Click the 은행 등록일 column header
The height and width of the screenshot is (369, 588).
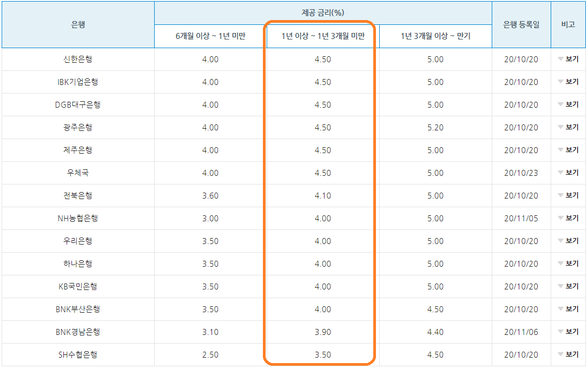tap(521, 25)
